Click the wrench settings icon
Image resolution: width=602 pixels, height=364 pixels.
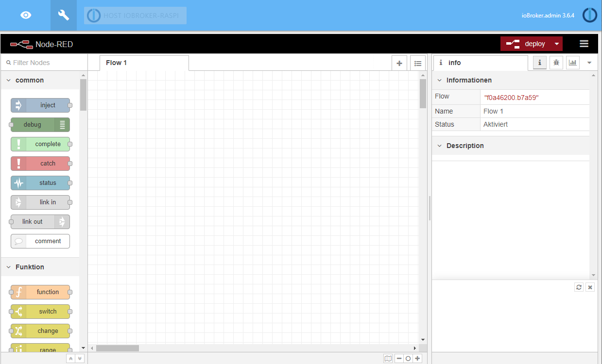pyautogui.click(x=64, y=16)
